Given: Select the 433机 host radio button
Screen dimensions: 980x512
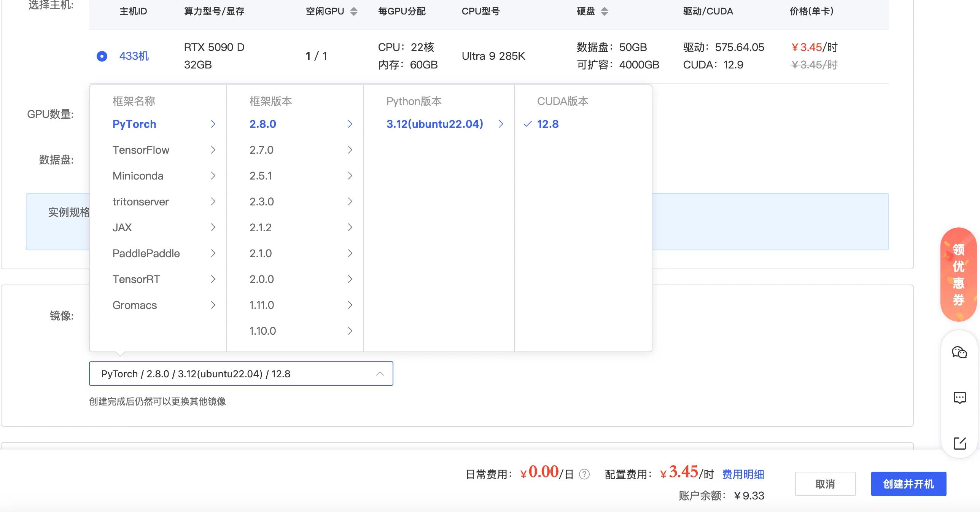Looking at the screenshot, I should tap(102, 56).
